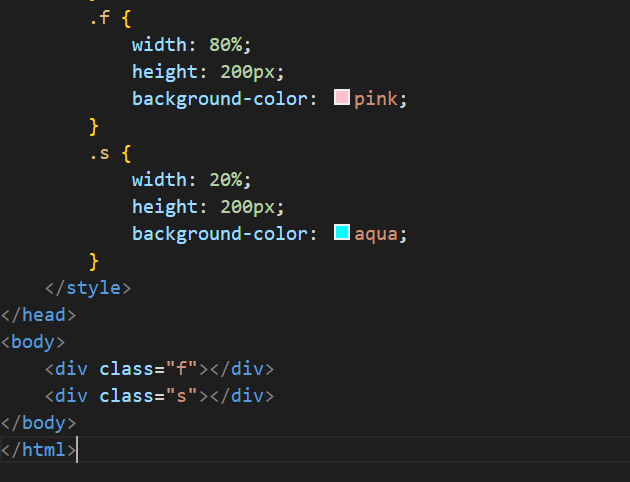Click the closing brace of .s rule
The image size is (630, 482).
pyautogui.click(x=94, y=261)
